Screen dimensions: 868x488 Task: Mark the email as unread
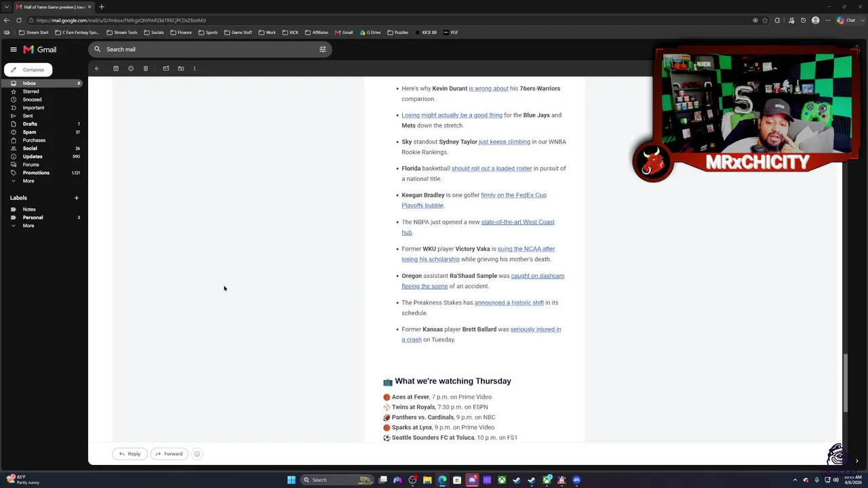166,68
